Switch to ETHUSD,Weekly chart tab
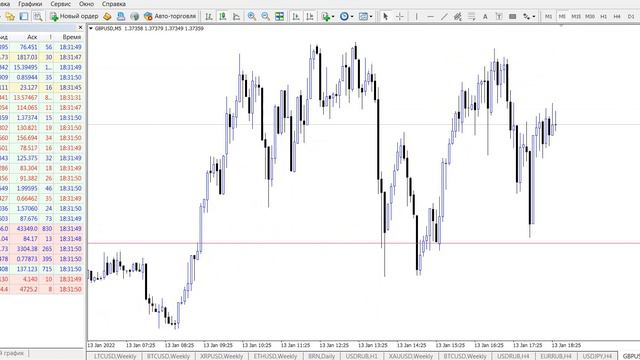Image resolution: width=640 pixels, height=360 pixels. 275,356
